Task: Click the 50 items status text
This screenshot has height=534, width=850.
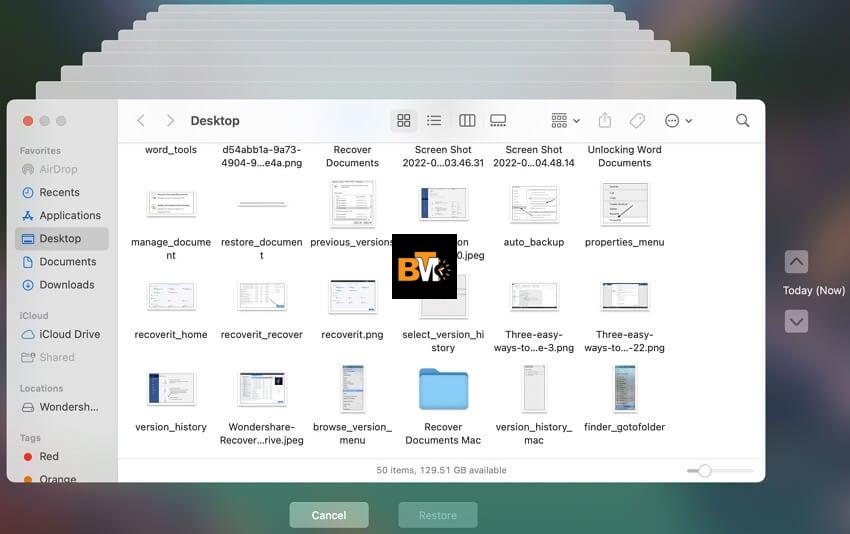Action: point(441,470)
